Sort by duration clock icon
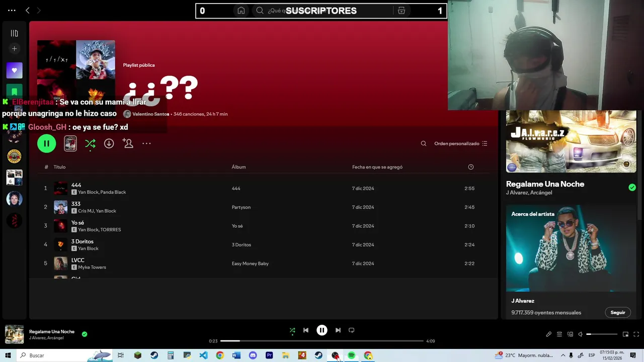The width and height of the screenshot is (644, 362). point(471,167)
